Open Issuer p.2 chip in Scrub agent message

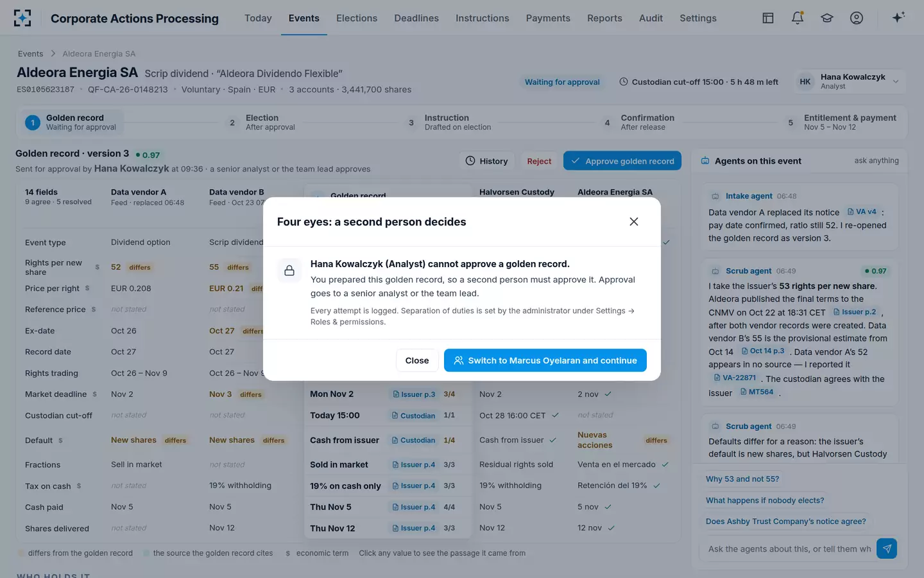pyautogui.click(x=855, y=311)
